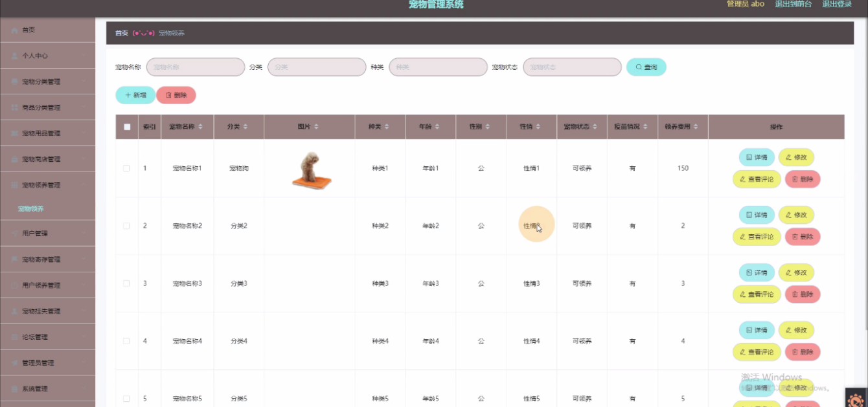Open 详情 for 宠物名称4 row

point(757,330)
